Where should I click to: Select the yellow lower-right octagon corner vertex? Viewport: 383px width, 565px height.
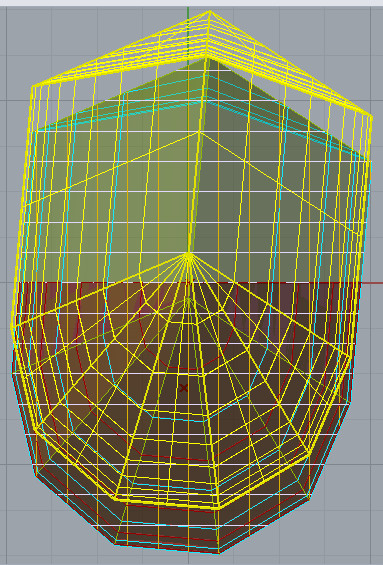309,453
